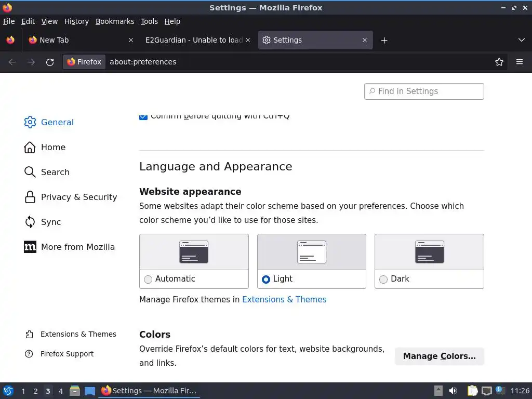Open Extensions & Themes link below appearance cards

pyautogui.click(x=284, y=300)
